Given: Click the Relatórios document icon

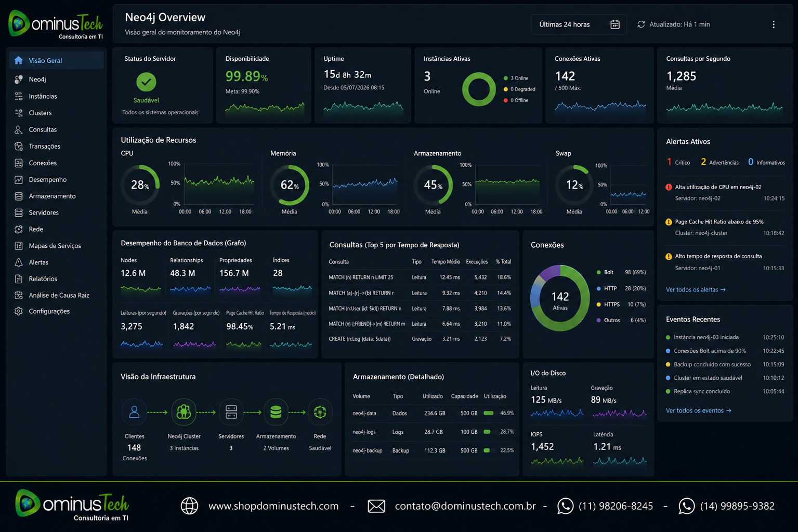Looking at the screenshot, I should coord(19,278).
